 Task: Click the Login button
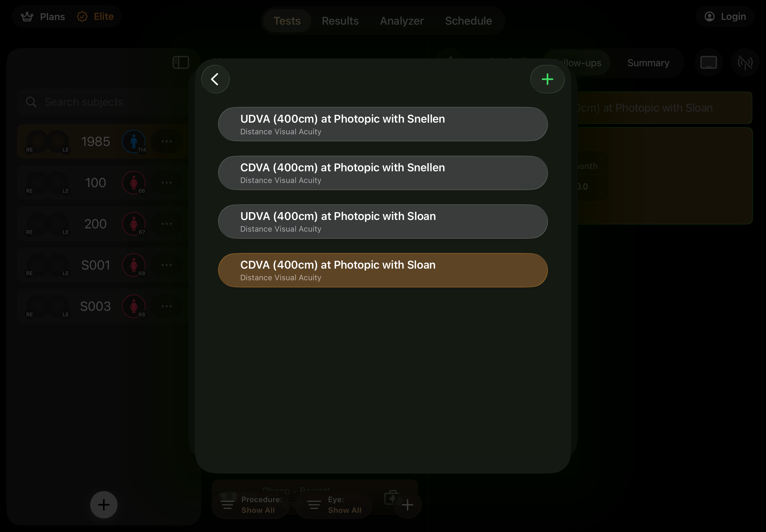click(725, 17)
